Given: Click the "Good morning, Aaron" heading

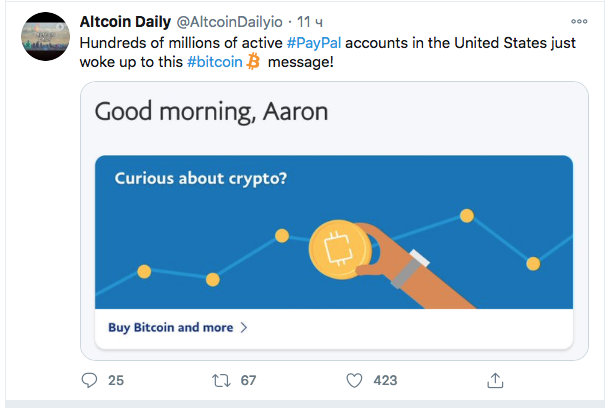Looking at the screenshot, I should point(211,111).
